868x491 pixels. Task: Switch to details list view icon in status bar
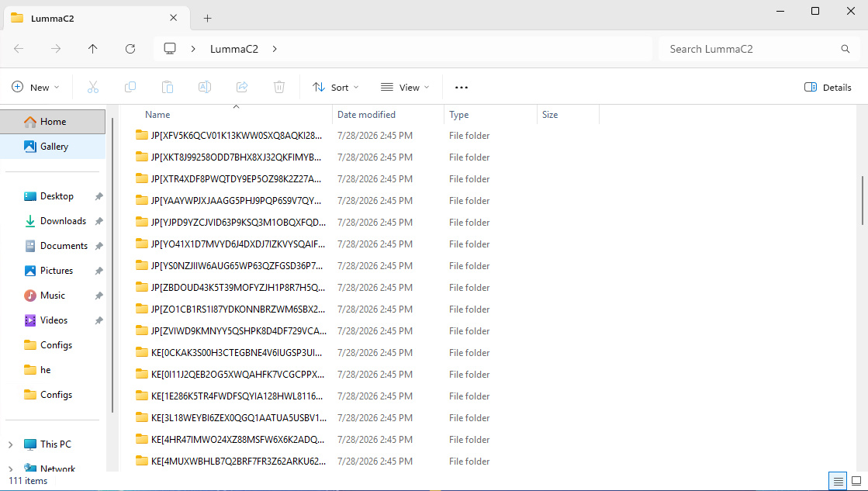tap(838, 480)
